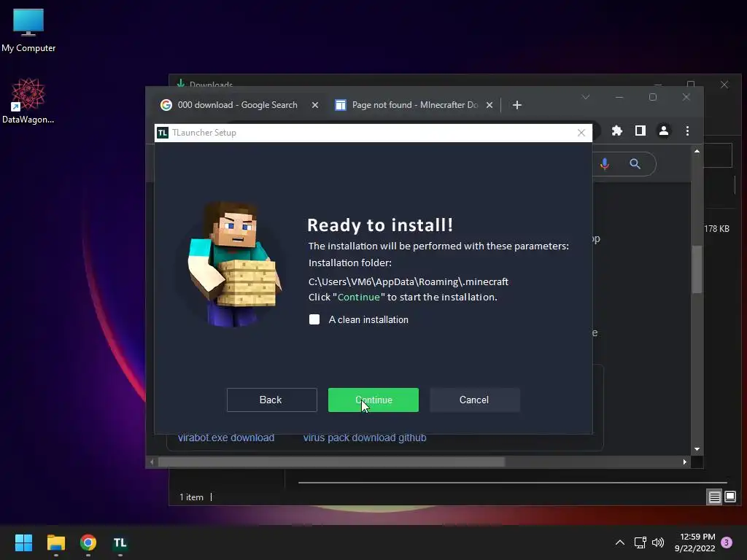Open volume control tray icon
Screen dimensions: 747x560
[x=658, y=542]
